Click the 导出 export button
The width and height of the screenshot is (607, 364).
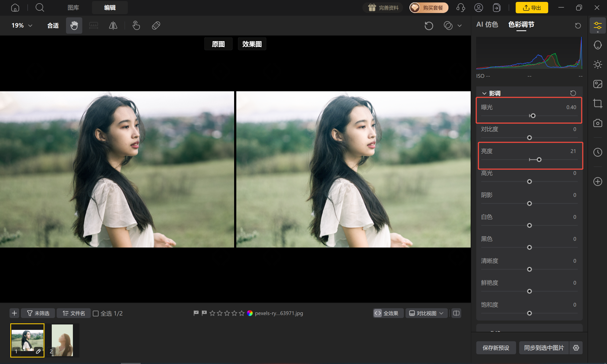pos(532,8)
